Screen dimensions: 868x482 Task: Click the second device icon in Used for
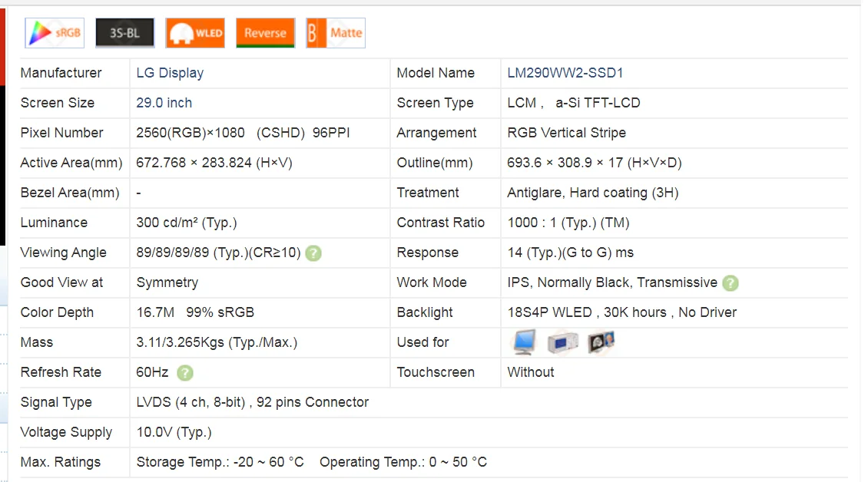click(x=562, y=342)
